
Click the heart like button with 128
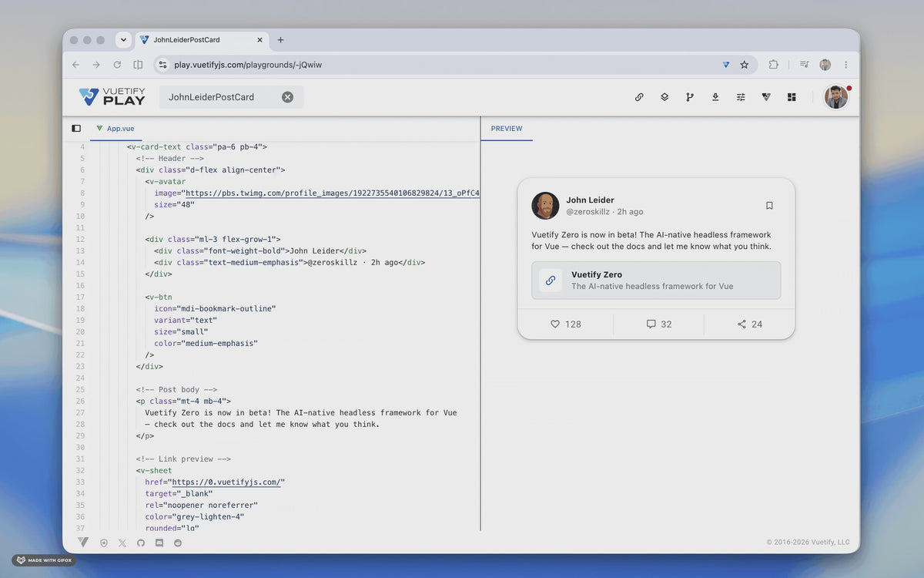tap(566, 324)
